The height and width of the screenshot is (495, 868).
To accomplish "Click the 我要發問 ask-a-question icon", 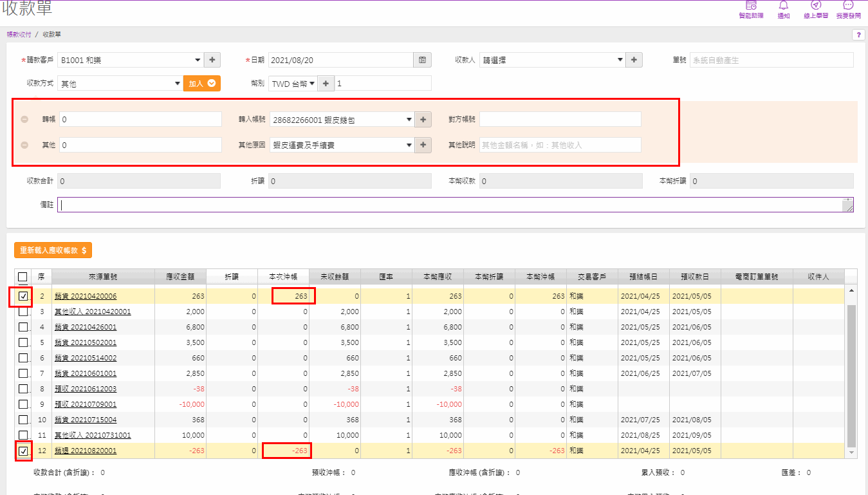I will [848, 10].
